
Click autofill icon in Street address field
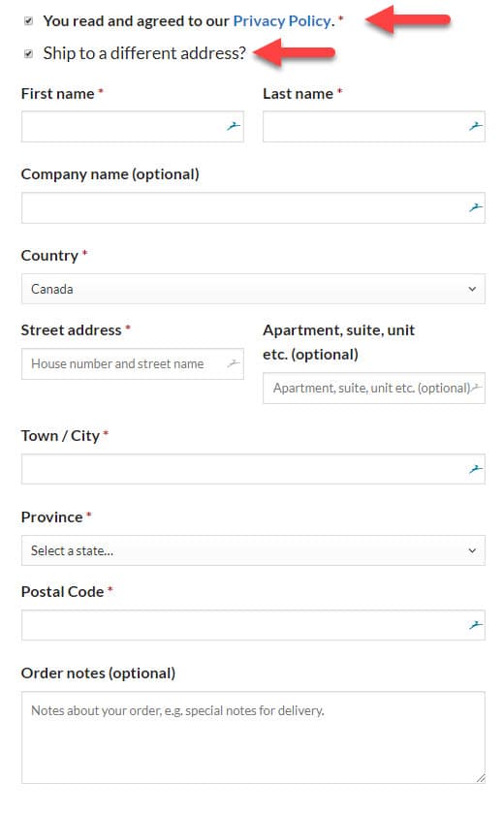234,363
